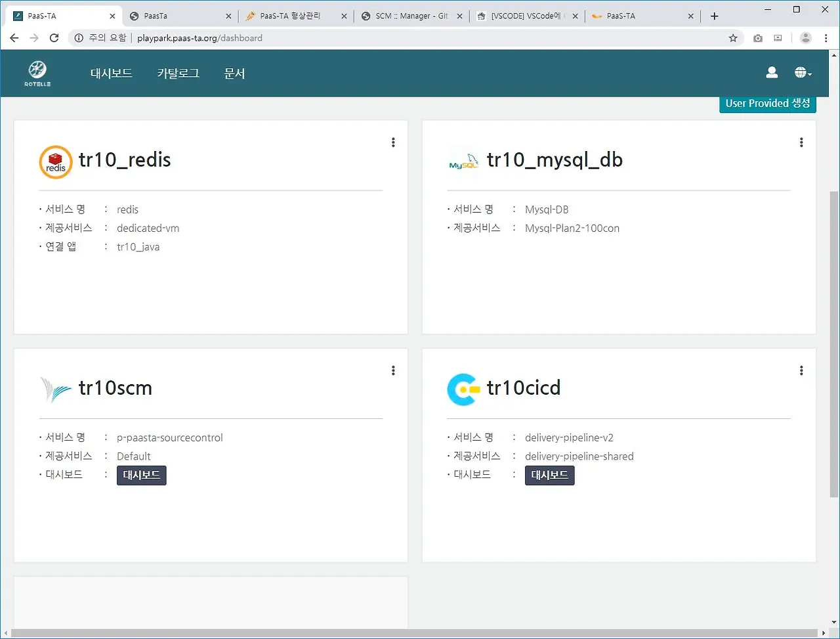
Task: Click the Rotelle logo in header
Action: (x=37, y=73)
